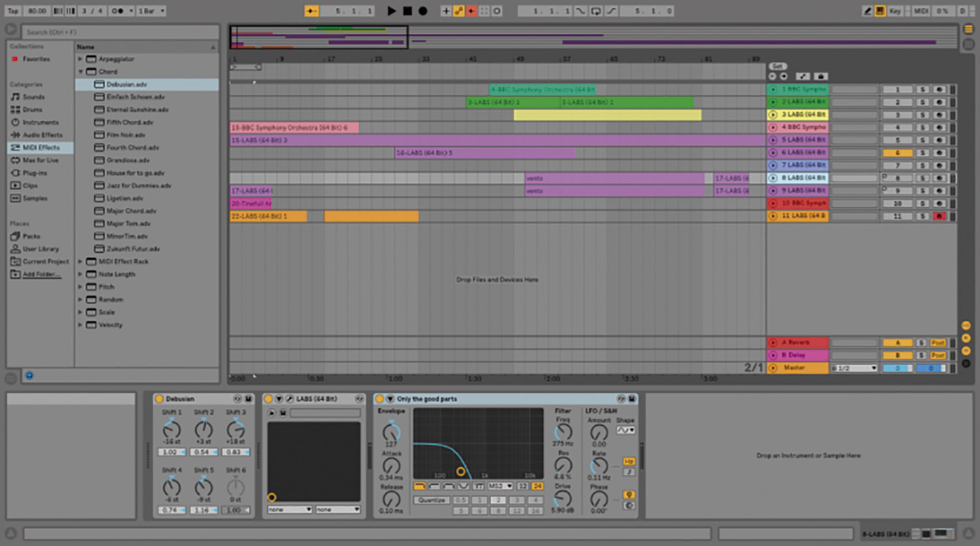
Task: Open the MS2 filter circuit dropdown
Action: (x=500, y=487)
